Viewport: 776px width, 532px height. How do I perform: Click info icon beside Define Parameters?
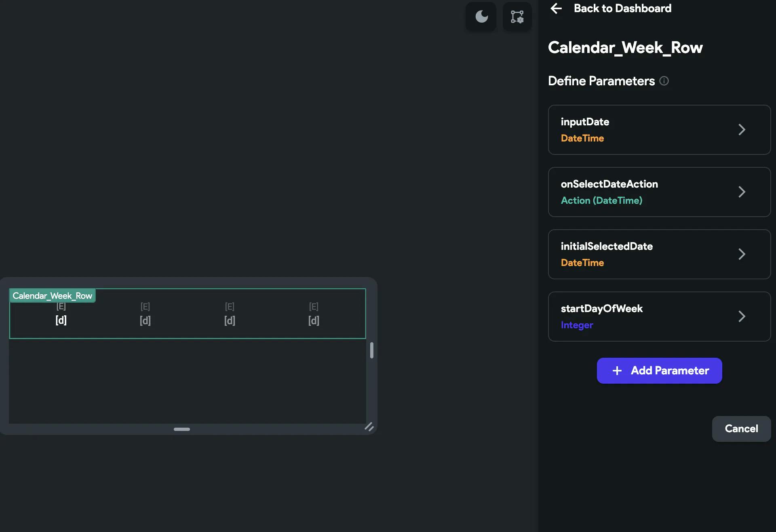664,81
